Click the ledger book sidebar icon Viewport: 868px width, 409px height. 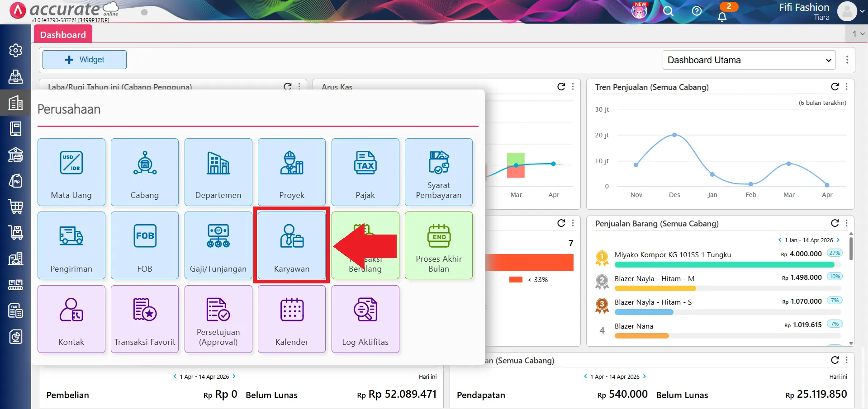pos(16,129)
